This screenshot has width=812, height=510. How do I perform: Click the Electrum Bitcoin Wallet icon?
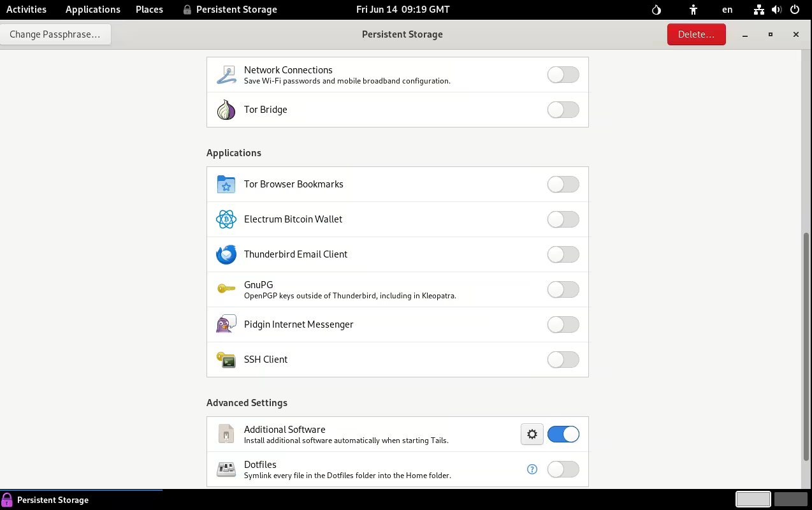click(x=226, y=219)
